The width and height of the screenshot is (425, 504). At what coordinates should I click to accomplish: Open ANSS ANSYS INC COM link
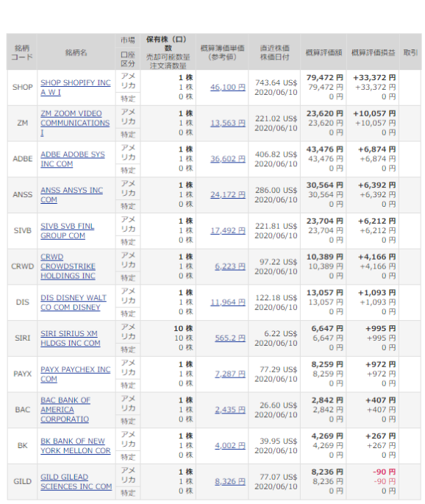pyautogui.click(x=71, y=195)
